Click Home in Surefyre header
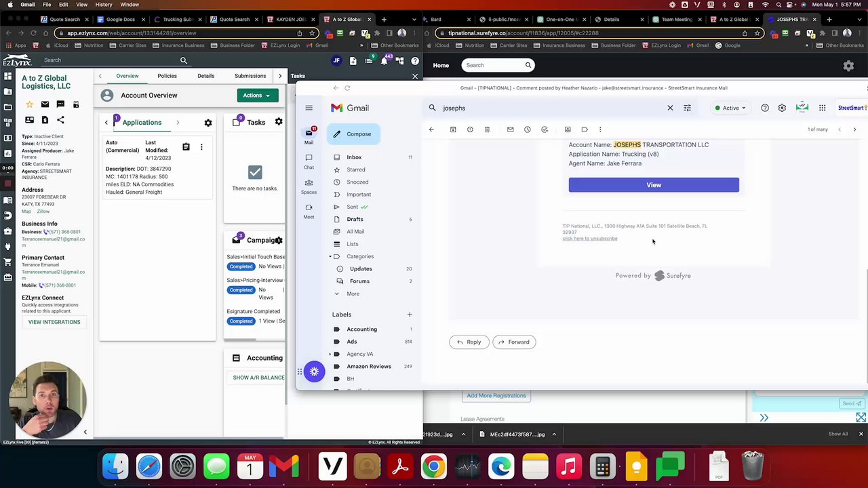The height and width of the screenshot is (488, 868). tap(441, 65)
